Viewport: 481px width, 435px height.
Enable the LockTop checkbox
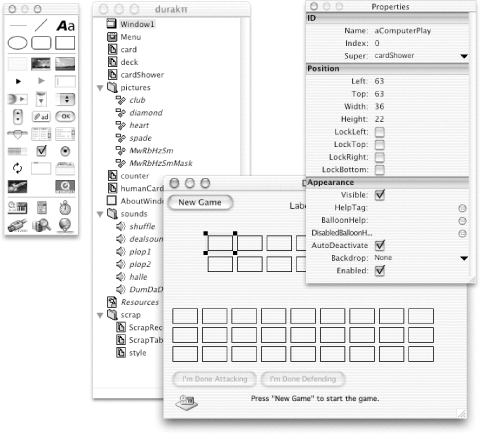tap(380, 145)
